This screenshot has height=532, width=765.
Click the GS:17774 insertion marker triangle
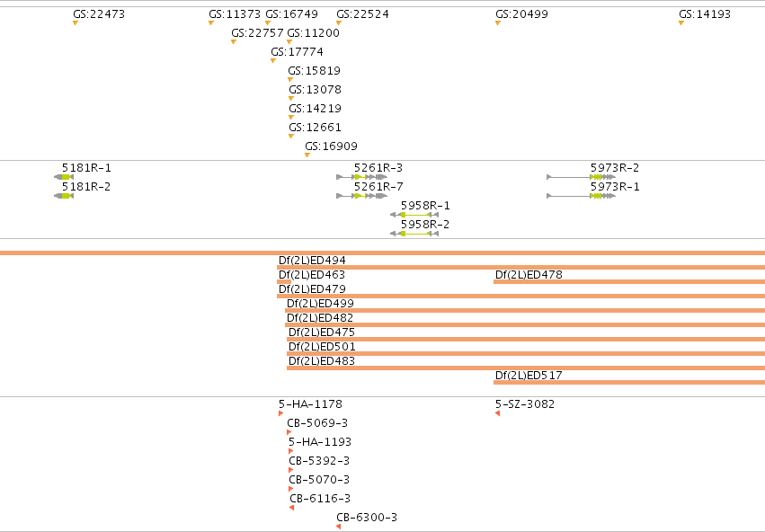pyautogui.click(x=272, y=61)
